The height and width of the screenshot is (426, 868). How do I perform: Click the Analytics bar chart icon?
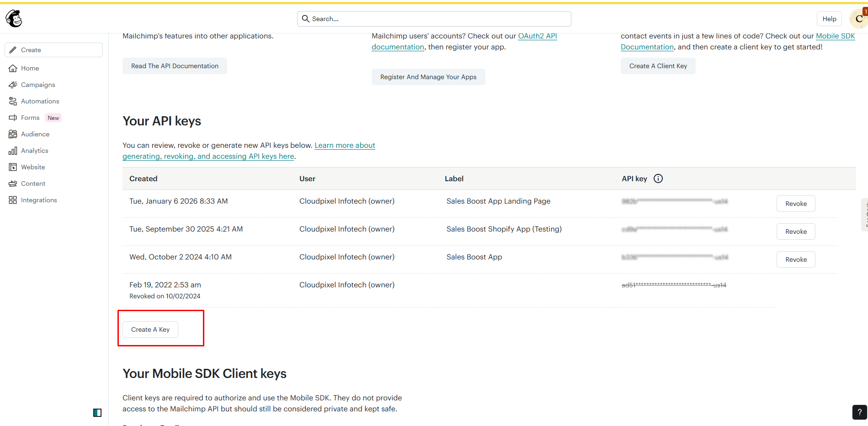coord(13,151)
